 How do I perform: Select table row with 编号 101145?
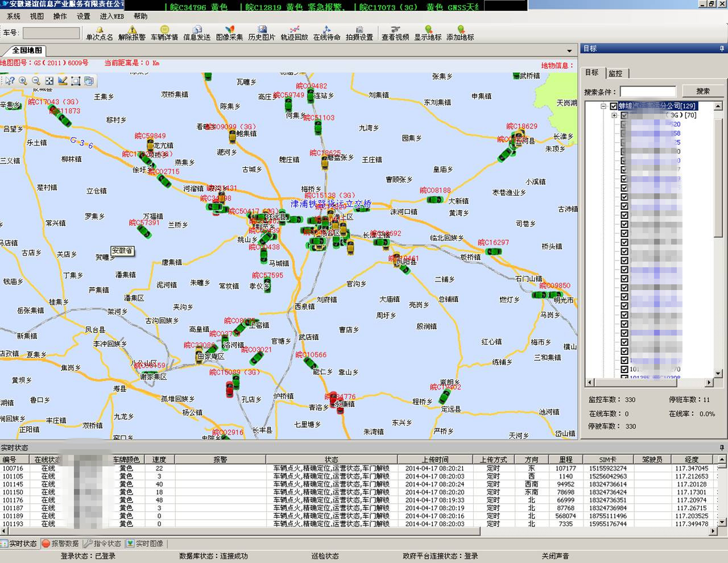tap(359, 485)
